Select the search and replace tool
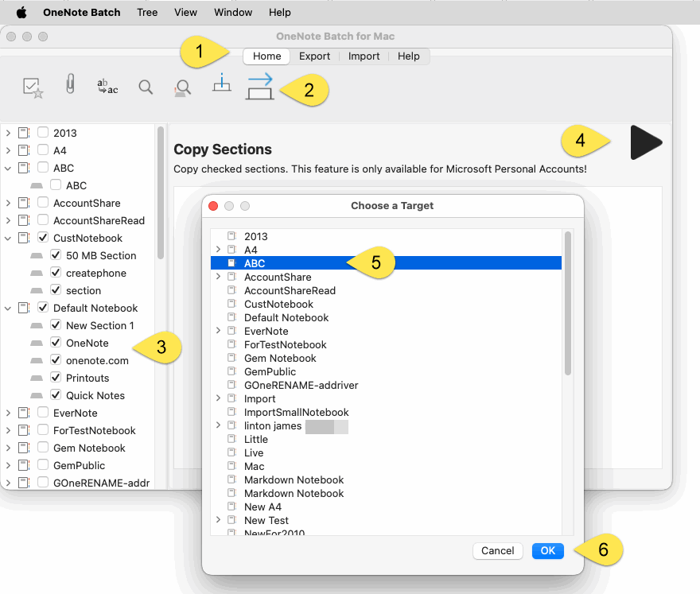 tap(181, 88)
